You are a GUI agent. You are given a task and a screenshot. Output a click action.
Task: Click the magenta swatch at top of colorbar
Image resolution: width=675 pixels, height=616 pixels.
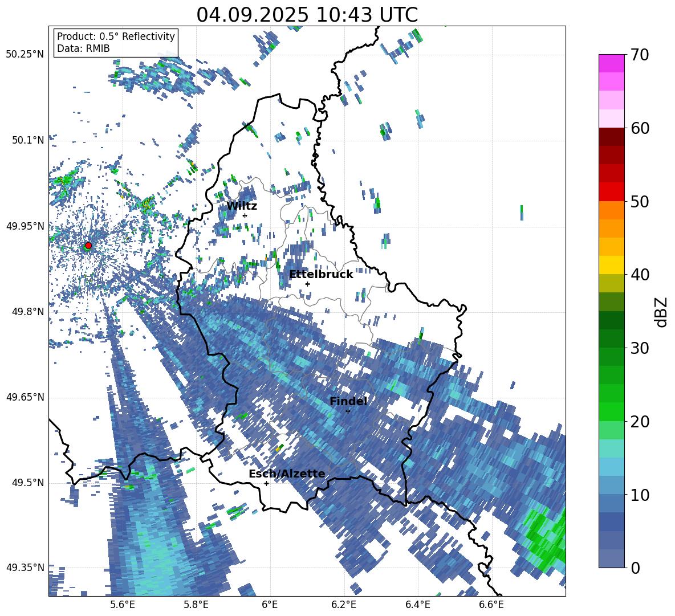coord(611,63)
